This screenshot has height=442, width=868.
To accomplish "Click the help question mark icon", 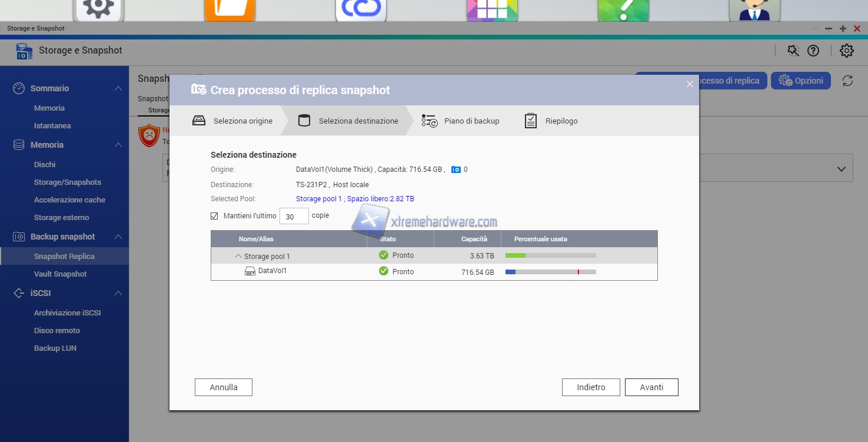I will coord(813,51).
